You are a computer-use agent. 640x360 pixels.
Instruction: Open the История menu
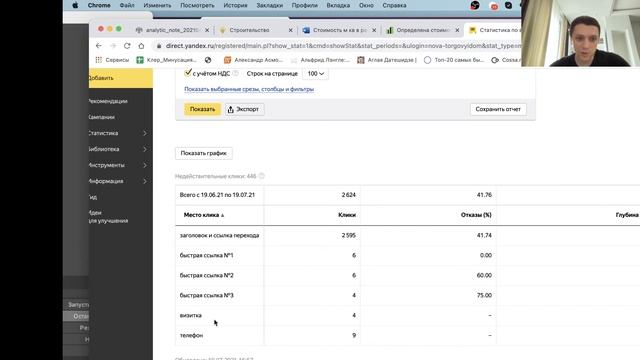[x=236, y=5]
